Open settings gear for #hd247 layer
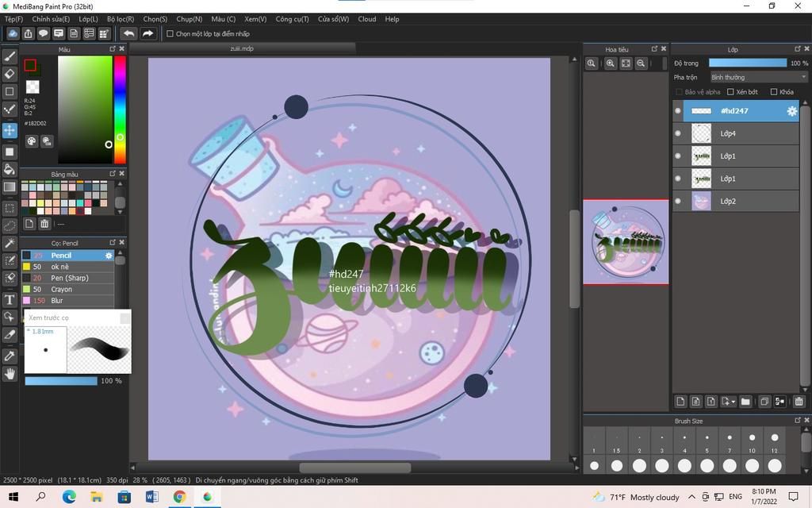The width and height of the screenshot is (812, 508). click(x=792, y=111)
